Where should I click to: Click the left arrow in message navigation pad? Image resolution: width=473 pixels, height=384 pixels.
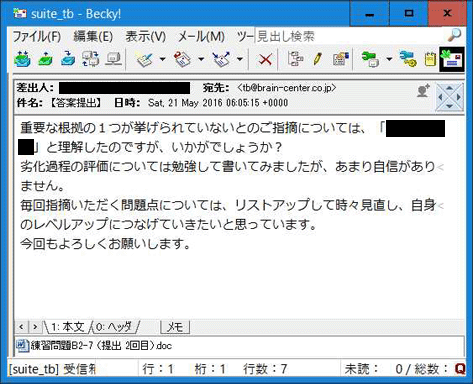[440, 97]
